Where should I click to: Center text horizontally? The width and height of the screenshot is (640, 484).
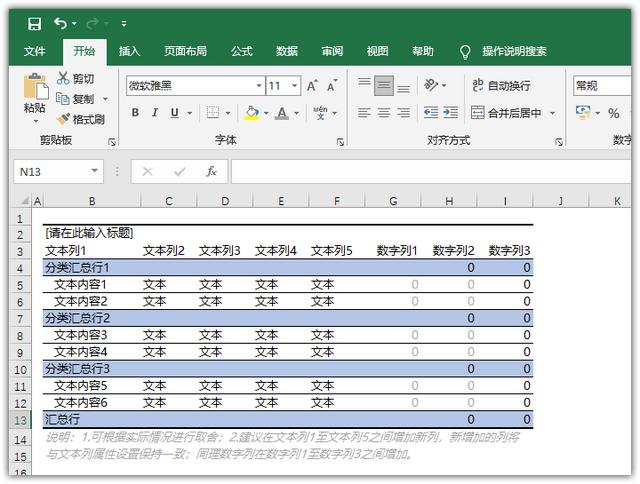click(x=384, y=113)
